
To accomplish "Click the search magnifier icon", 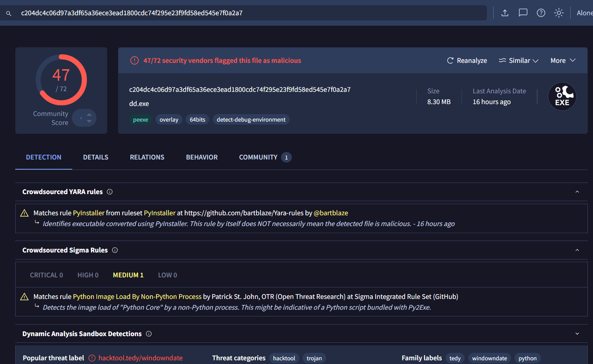I will pos(9,13).
